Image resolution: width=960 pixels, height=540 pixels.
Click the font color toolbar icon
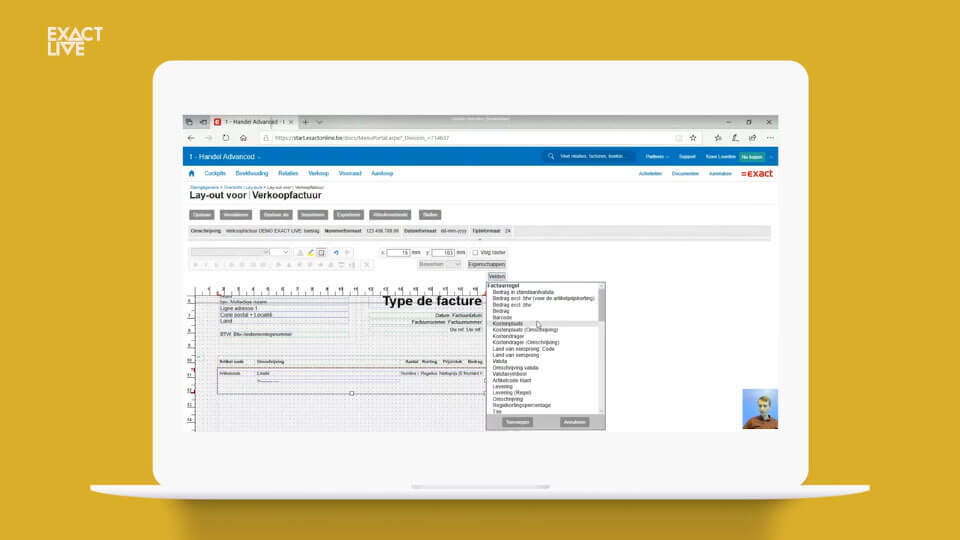click(300, 252)
